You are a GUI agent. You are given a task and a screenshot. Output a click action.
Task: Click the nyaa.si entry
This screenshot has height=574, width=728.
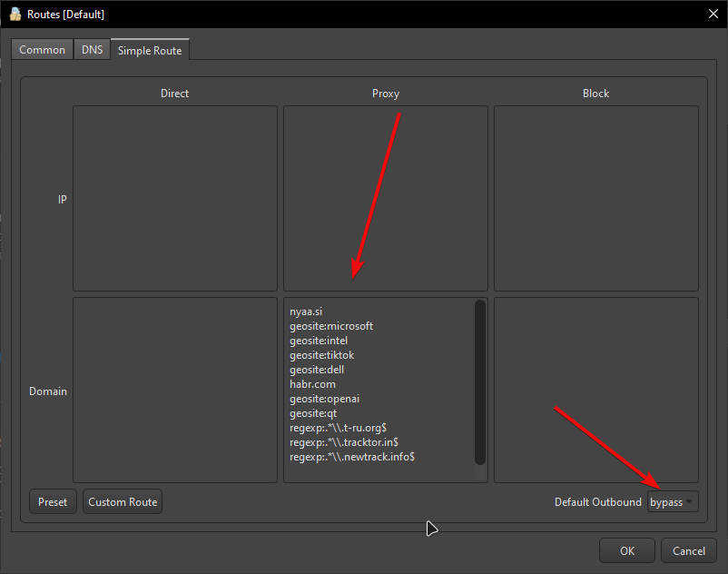click(306, 312)
